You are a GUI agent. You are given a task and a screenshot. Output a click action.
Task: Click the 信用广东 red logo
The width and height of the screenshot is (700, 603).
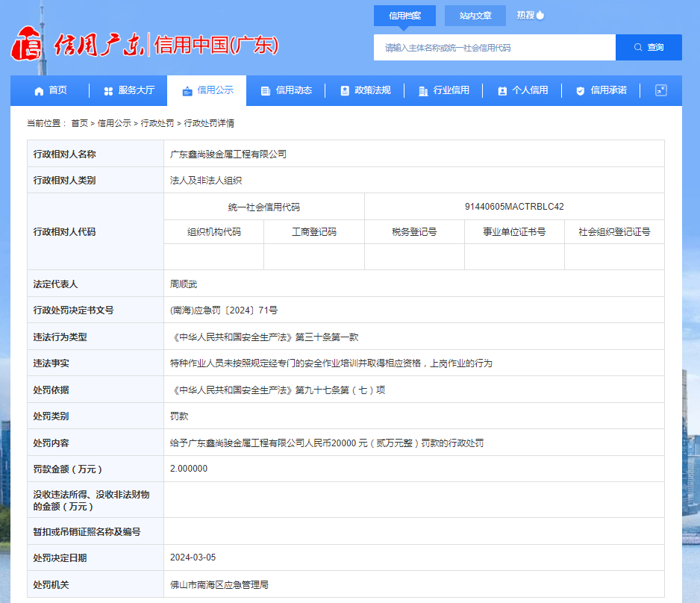[x=26, y=43]
